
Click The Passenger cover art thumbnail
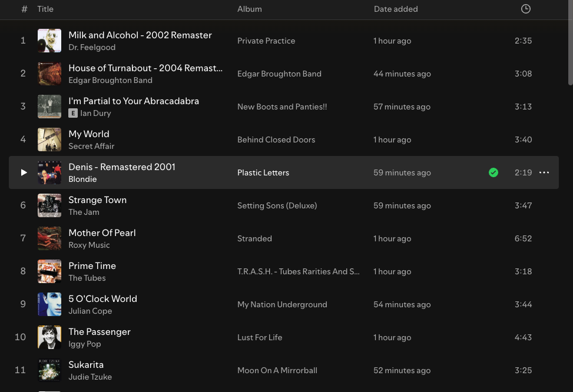pos(49,337)
